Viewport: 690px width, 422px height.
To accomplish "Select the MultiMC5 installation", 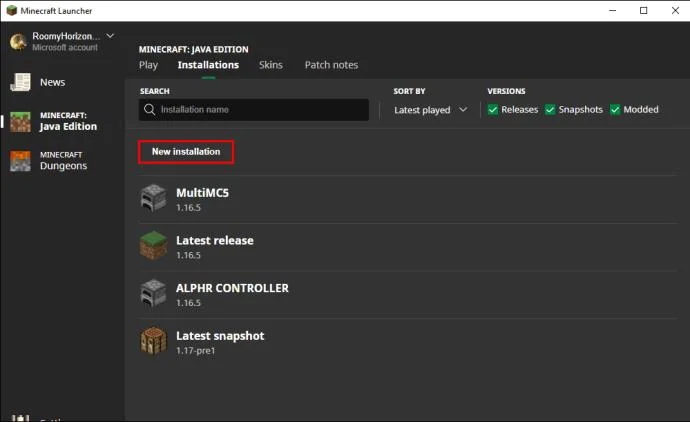I will coord(408,199).
